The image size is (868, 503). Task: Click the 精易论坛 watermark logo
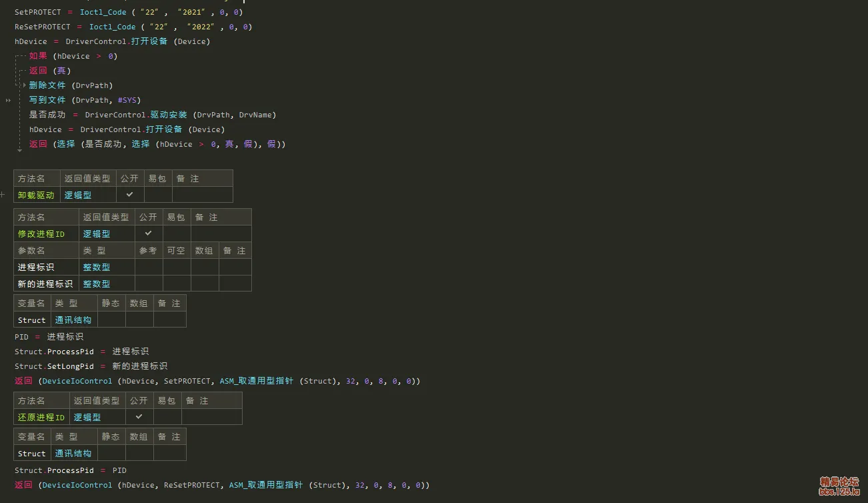(839, 482)
